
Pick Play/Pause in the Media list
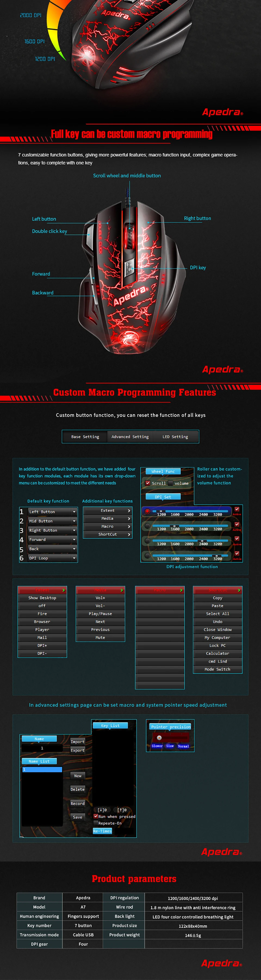[100, 614]
